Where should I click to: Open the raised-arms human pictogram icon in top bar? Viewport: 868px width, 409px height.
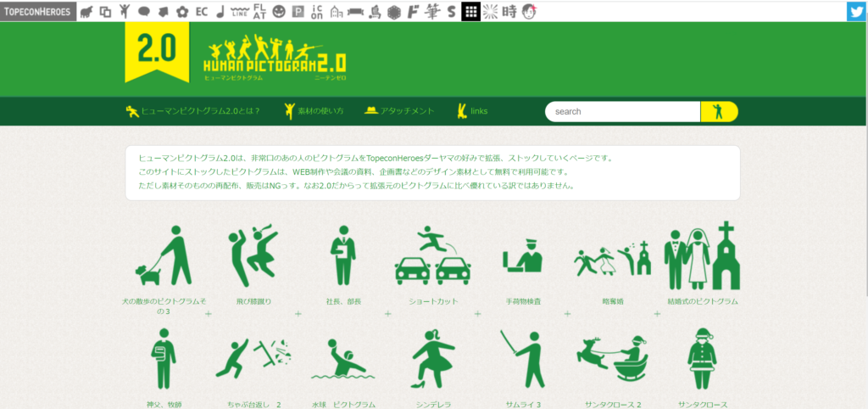click(125, 11)
